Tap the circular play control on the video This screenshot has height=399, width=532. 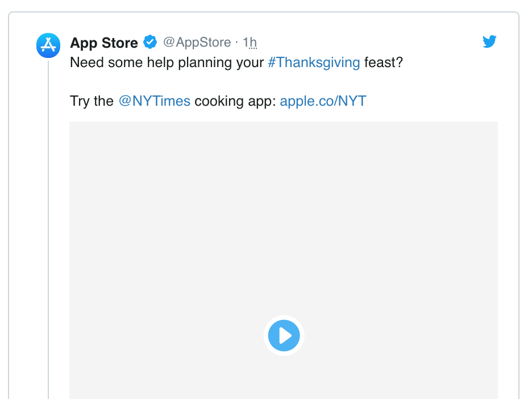pyautogui.click(x=284, y=335)
